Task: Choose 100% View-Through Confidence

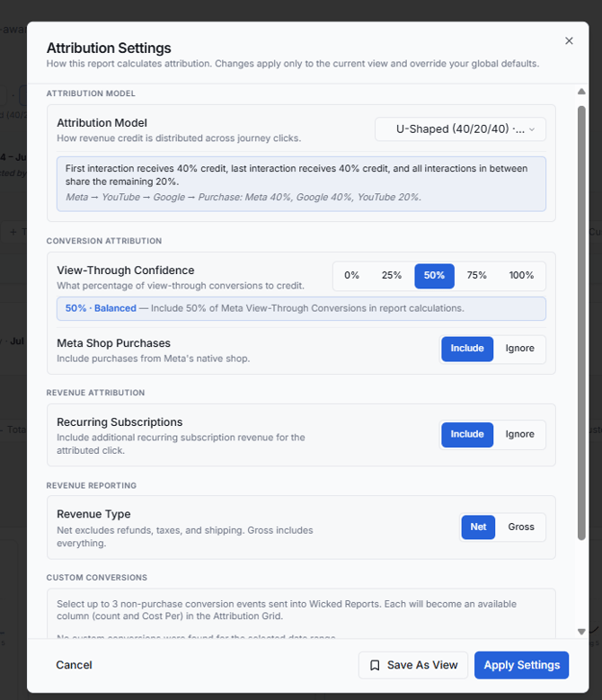Action: coord(521,276)
